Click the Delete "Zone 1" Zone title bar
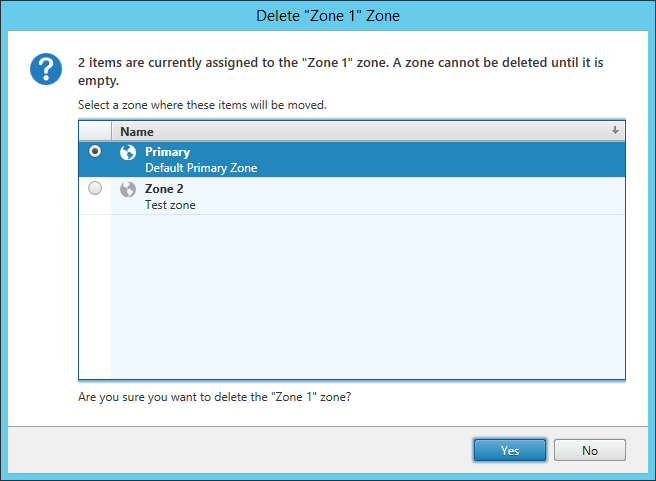This screenshot has width=656, height=481. [x=328, y=16]
